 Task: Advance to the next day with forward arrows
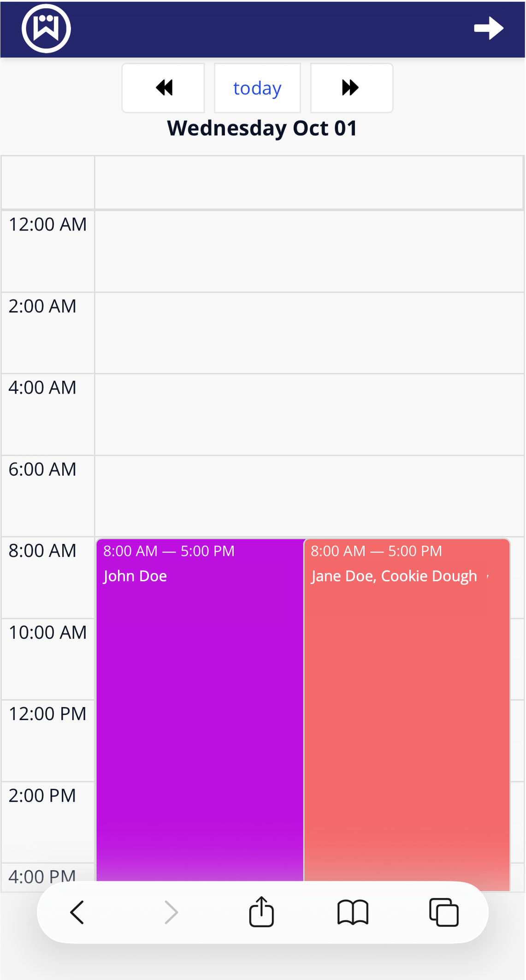351,88
